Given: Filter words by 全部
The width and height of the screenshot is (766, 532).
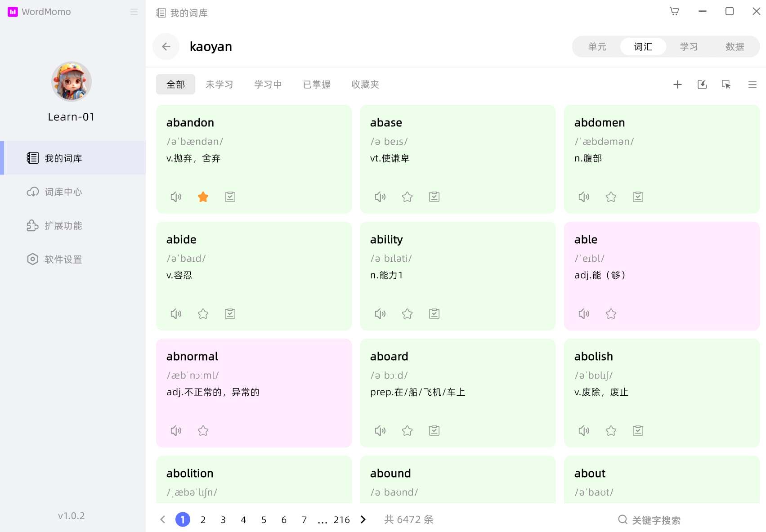Looking at the screenshot, I should 175,85.
